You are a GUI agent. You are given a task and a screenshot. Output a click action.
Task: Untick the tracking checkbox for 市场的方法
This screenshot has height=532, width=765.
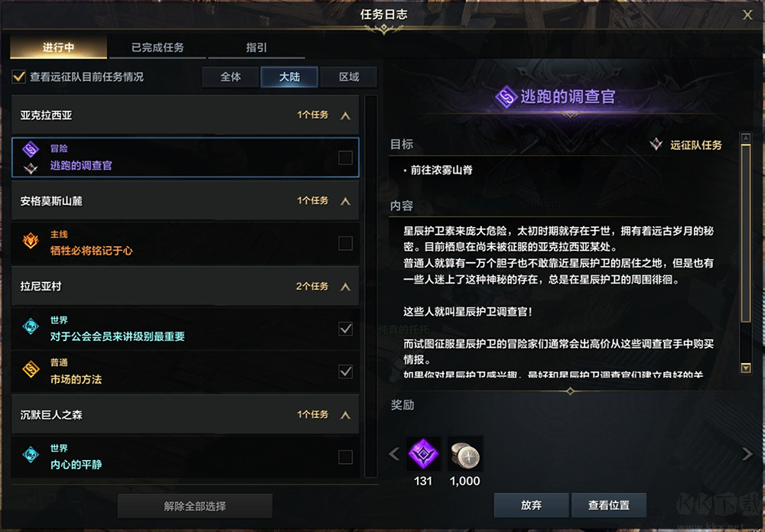coord(346,371)
